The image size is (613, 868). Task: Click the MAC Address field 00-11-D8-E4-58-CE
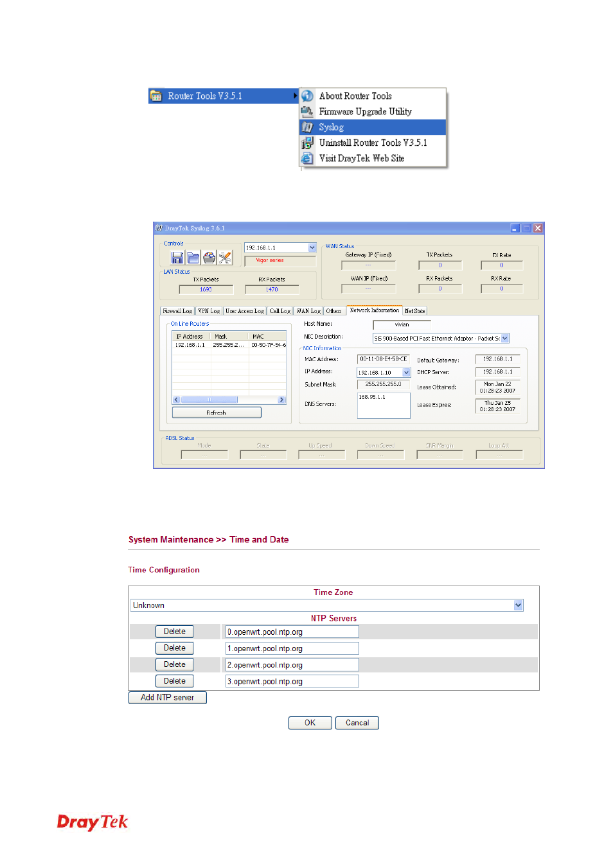384,359
